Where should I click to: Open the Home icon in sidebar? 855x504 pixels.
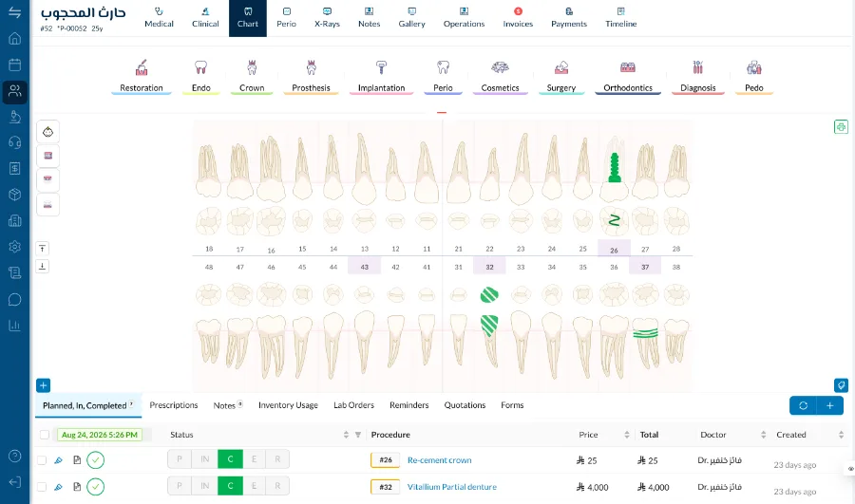(14, 39)
